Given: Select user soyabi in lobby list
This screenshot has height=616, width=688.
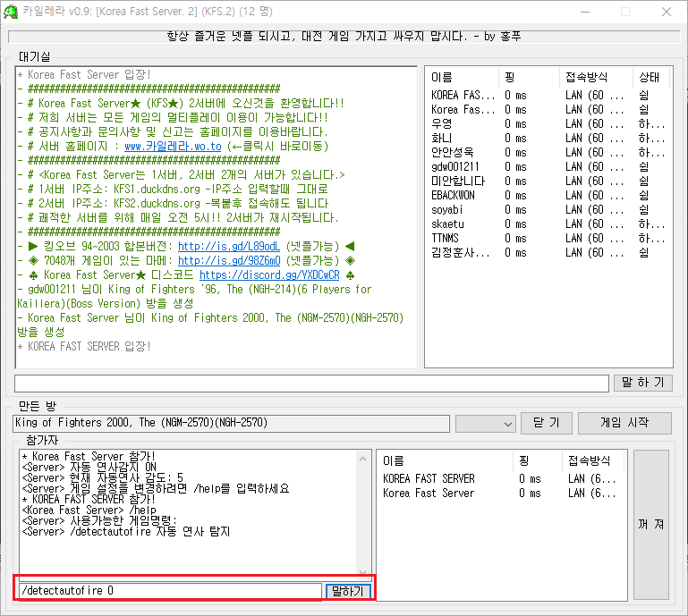Looking at the screenshot, I should (446, 209).
